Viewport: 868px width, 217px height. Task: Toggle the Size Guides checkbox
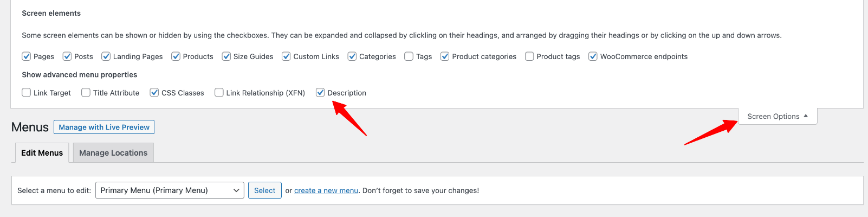(226, 56)
